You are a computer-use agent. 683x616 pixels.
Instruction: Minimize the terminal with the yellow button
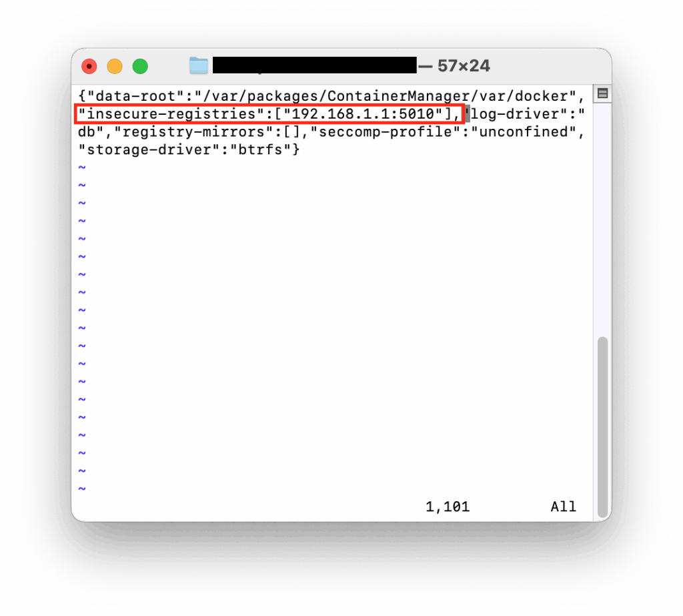click(115, 66)
